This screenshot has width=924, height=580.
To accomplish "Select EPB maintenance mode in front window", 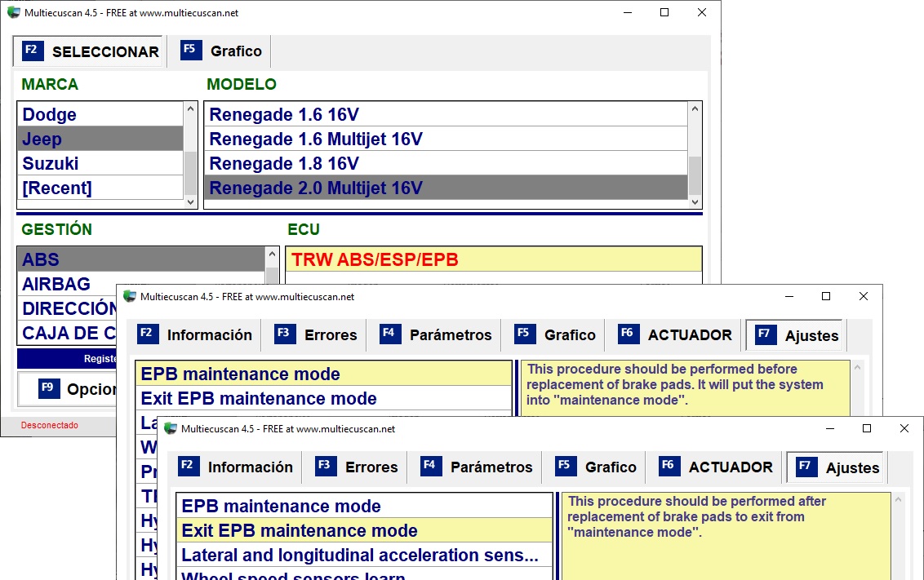I will [x=364, y=506].
